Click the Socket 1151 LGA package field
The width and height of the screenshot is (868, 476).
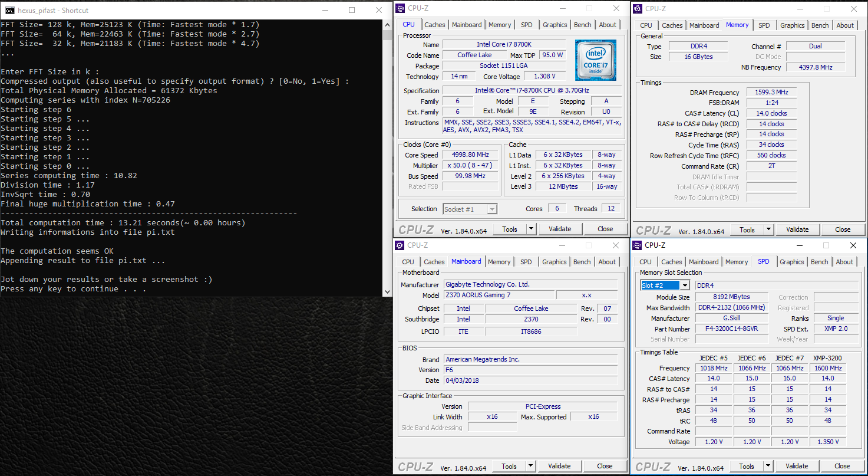pos(504,65)
